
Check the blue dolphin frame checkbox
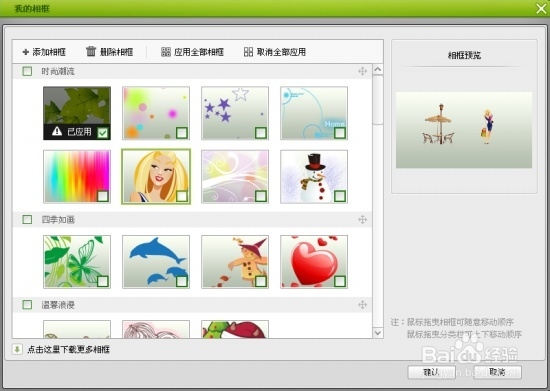[x=181, y=281]
